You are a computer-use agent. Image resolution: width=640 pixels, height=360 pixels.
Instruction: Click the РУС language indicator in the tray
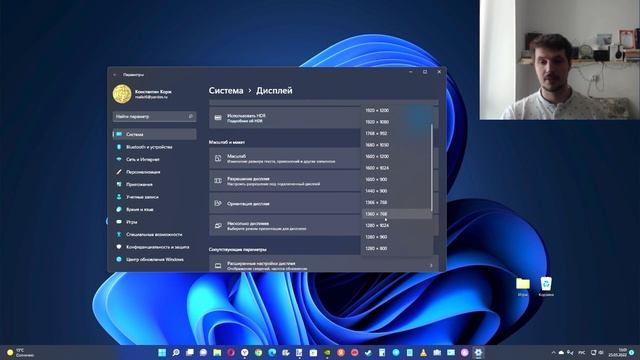582,353
